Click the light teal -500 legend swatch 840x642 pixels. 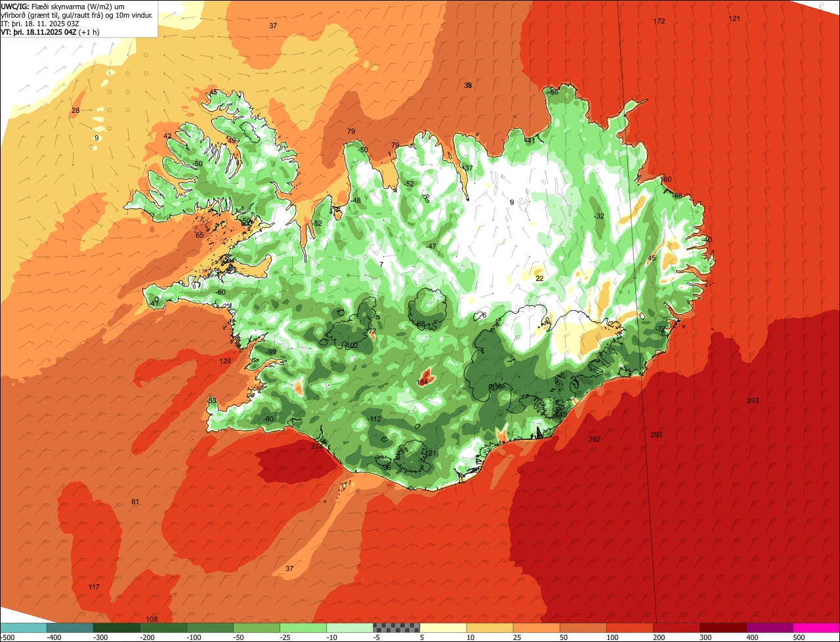tap(24, 628)
